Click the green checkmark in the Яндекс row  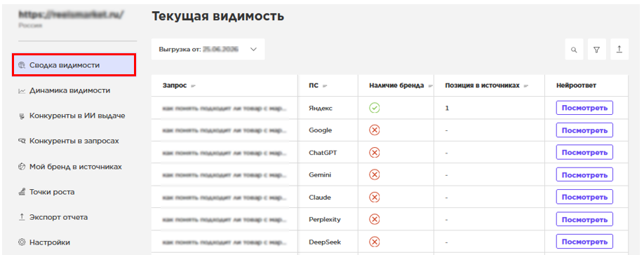coord(374,108)
